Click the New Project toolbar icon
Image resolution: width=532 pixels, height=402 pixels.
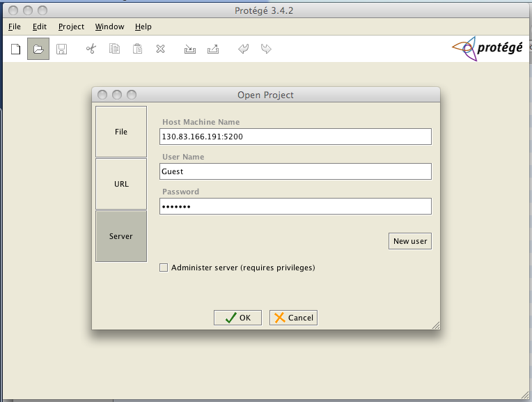[15, 49]
